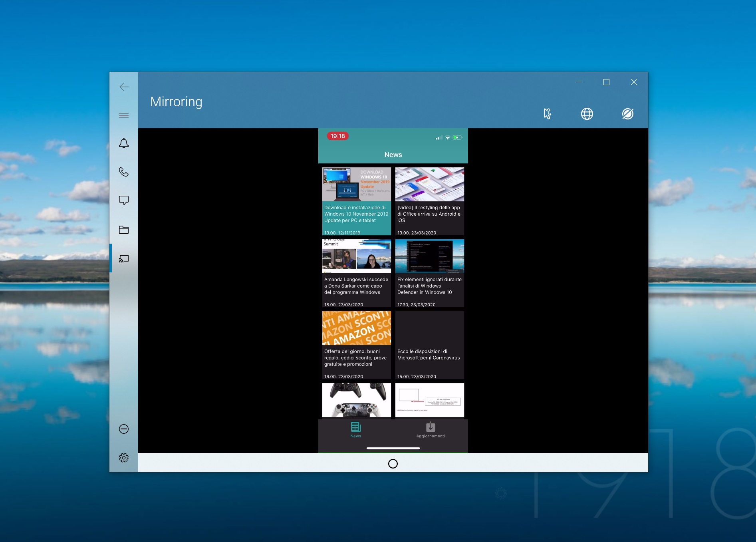Open the messages chat section
Image resolution: width=756 pixels, height=542 pixels.
tap(124, 201)
